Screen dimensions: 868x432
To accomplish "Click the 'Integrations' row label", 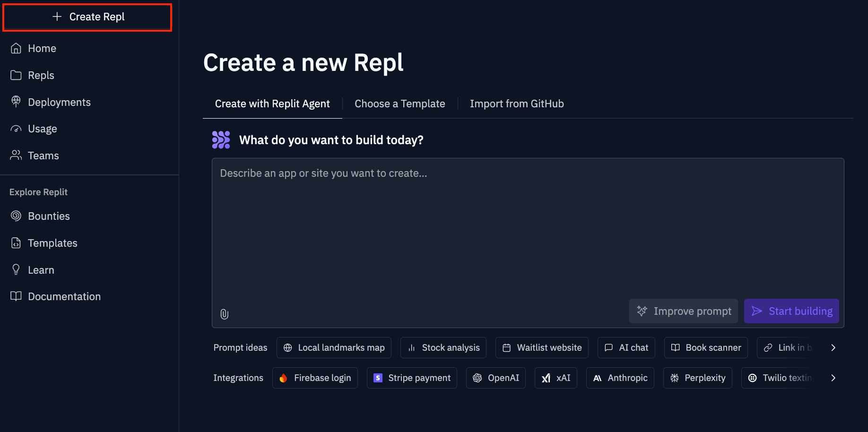I will [238, 378].
